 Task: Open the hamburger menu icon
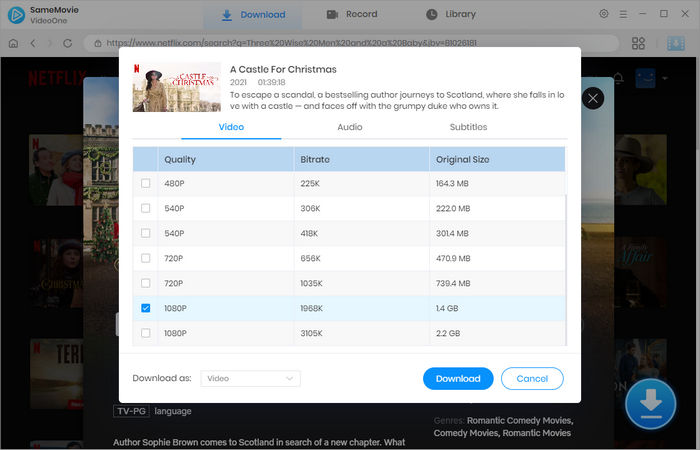(623, 14)
